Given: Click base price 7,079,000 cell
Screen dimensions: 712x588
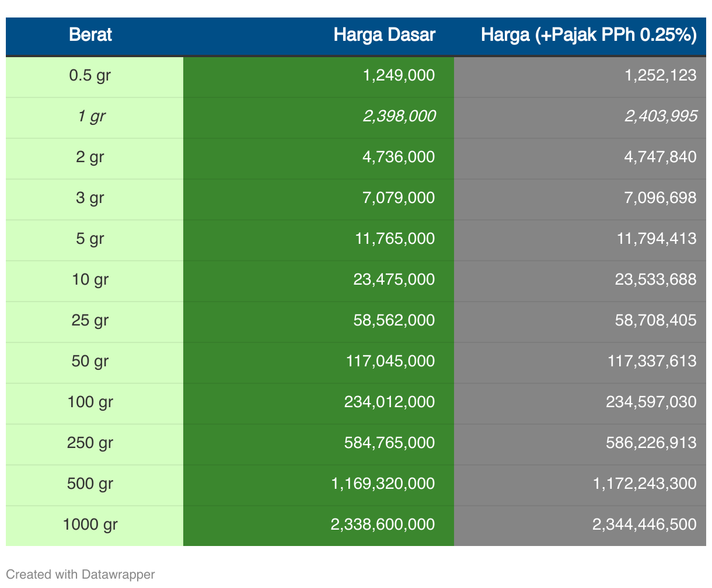Looking at the screenshot, I should (319, 199).
